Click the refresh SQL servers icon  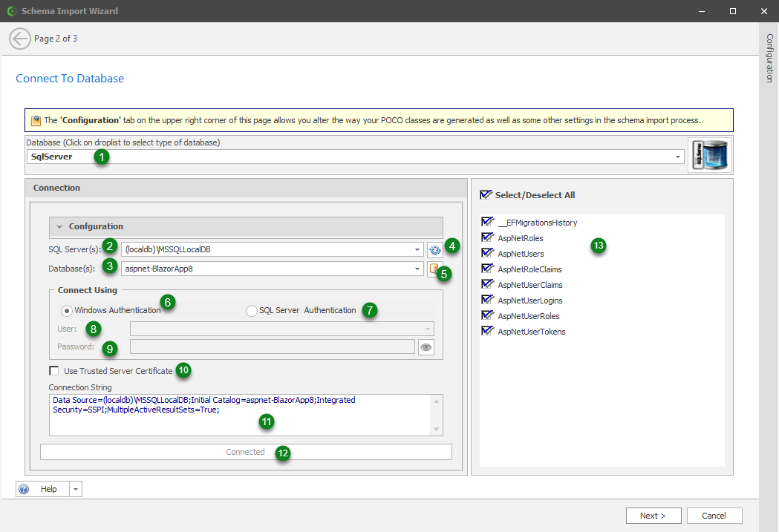tap(435, 249)
